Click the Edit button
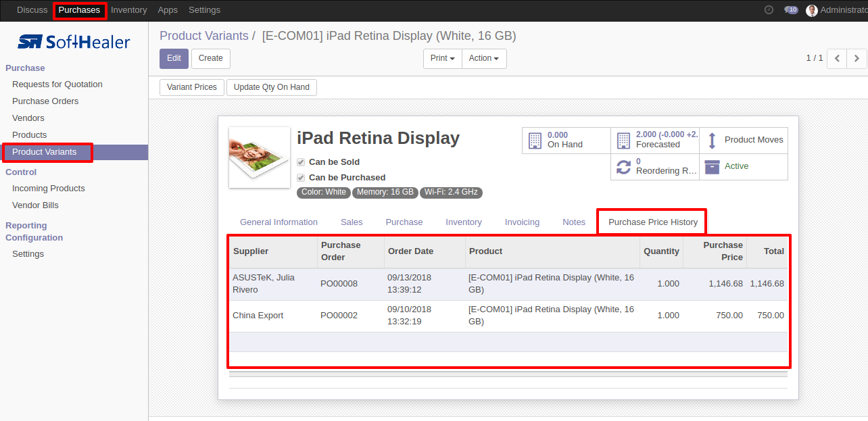Screen dimensions: 868x421 pos(174,59)
